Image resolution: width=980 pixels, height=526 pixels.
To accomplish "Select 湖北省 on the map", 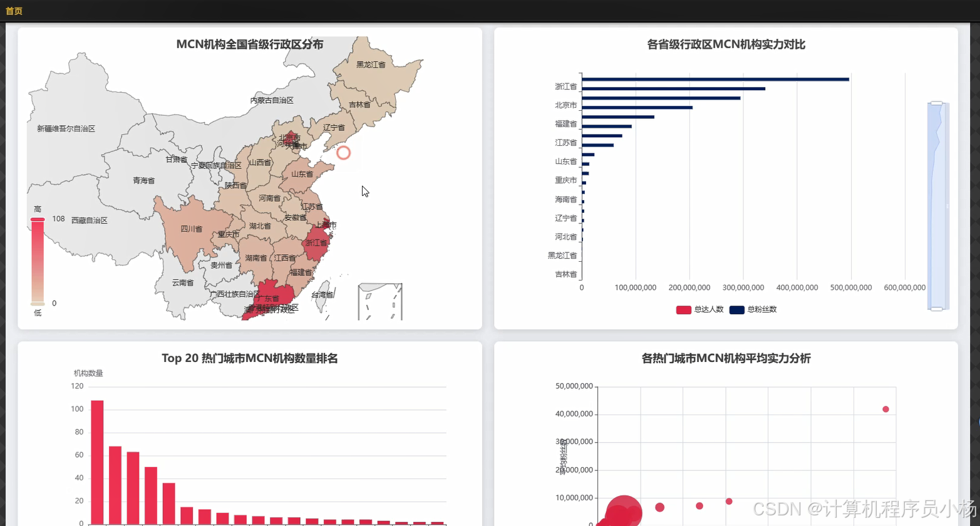I will click(260, 226).
